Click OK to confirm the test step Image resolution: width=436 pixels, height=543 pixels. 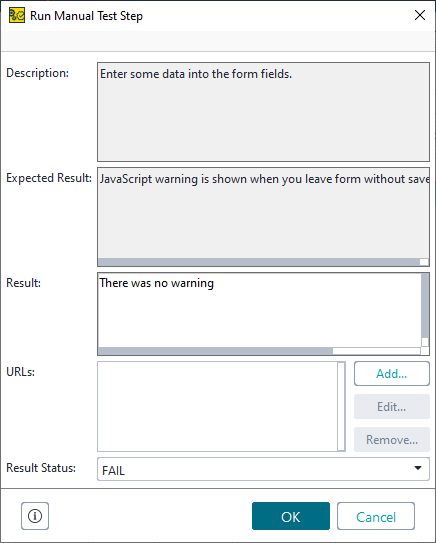click(x=291, y=516)
